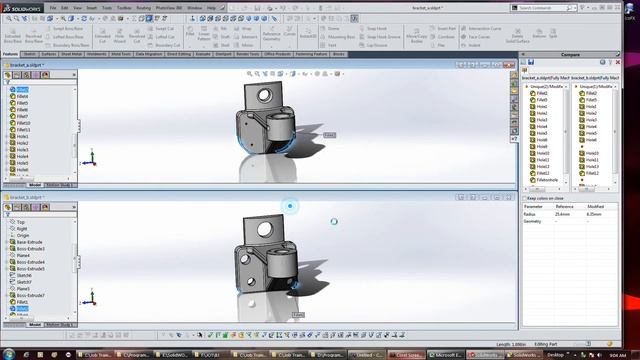Screen dimensions: 640x360
Task: Open the Insert menu
Action: 91,8
